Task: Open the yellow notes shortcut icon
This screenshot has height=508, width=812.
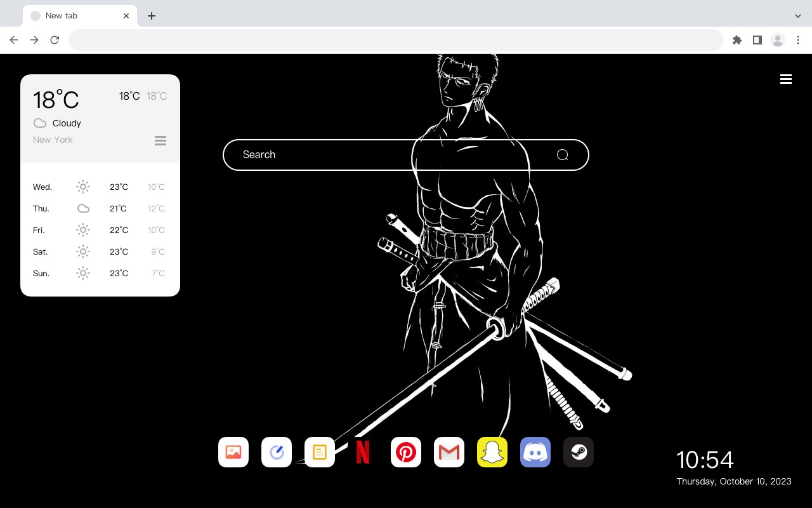Action: [x=320, y=452]
